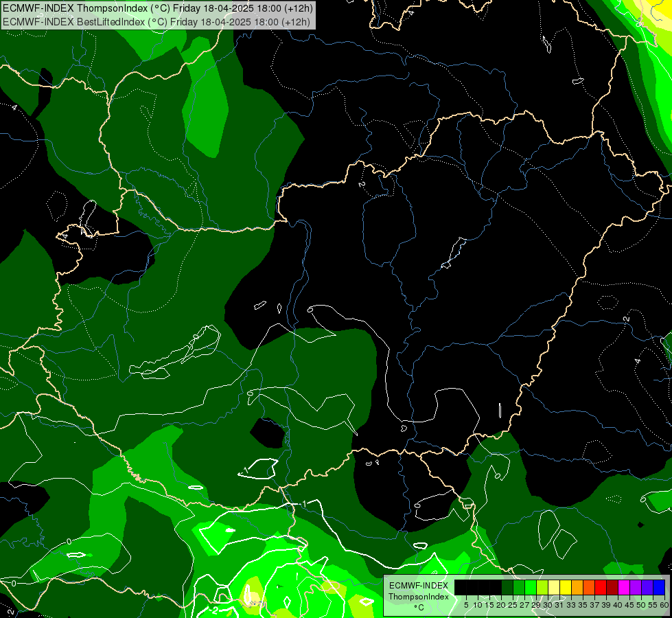Click the legend scale value '39'
Image resolution: width=672 pixels, height=618 pixels.
[x=606, y=605]
